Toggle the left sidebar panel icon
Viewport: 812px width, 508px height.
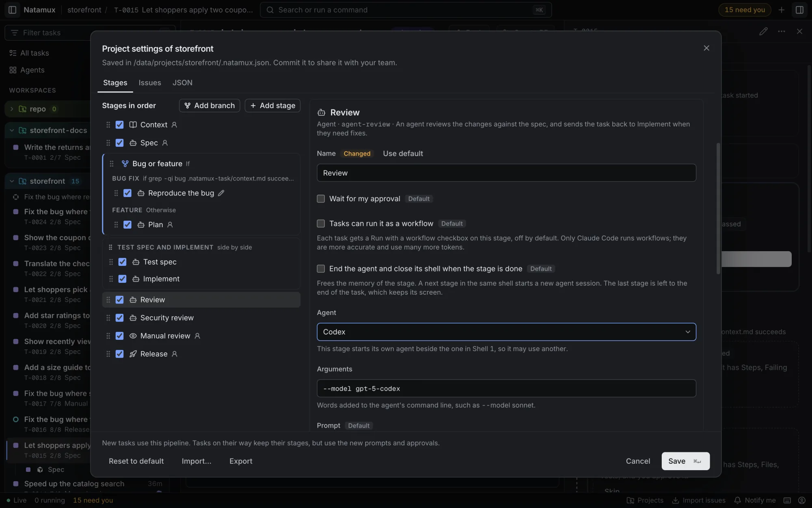(x=12, y=10)
